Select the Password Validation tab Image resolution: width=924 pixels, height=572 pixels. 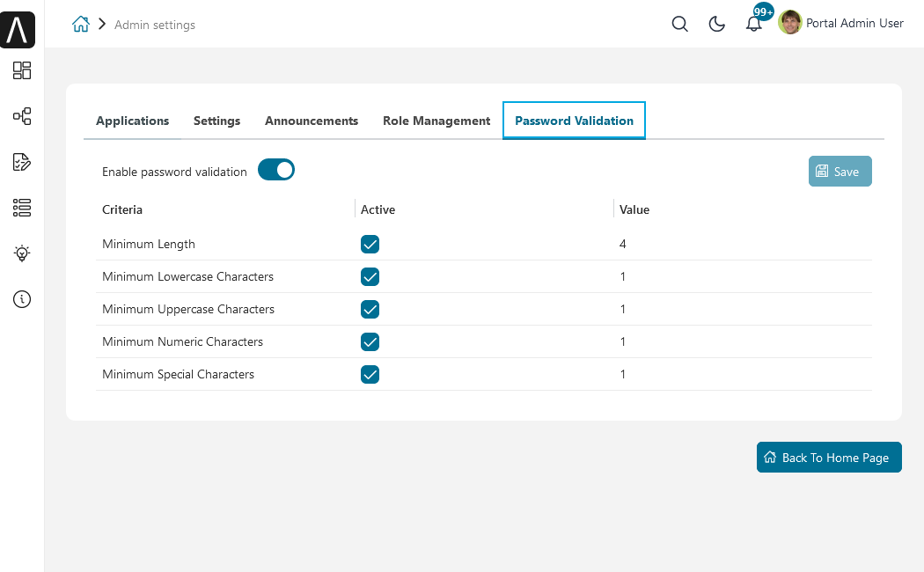574,121
